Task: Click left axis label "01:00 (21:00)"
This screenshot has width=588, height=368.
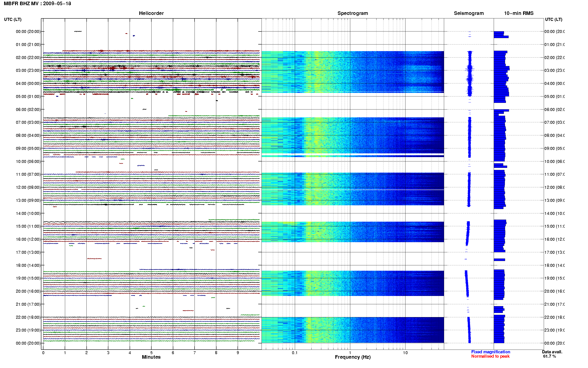Action: [x=28, y=44]
